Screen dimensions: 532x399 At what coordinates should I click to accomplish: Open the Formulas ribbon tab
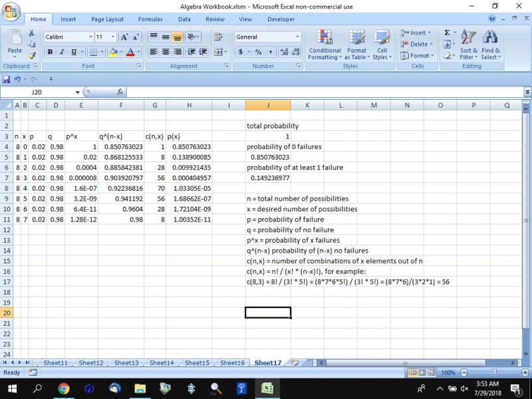[150, 19]
